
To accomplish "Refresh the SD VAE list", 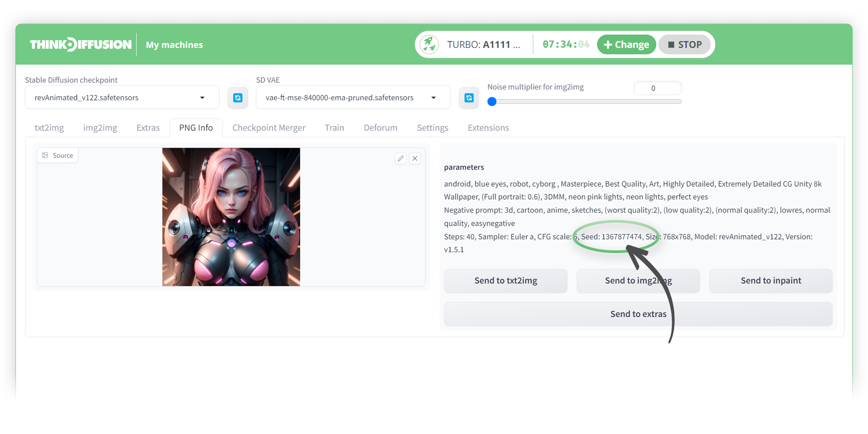I will pyautogui.click(x=469, y=98).
